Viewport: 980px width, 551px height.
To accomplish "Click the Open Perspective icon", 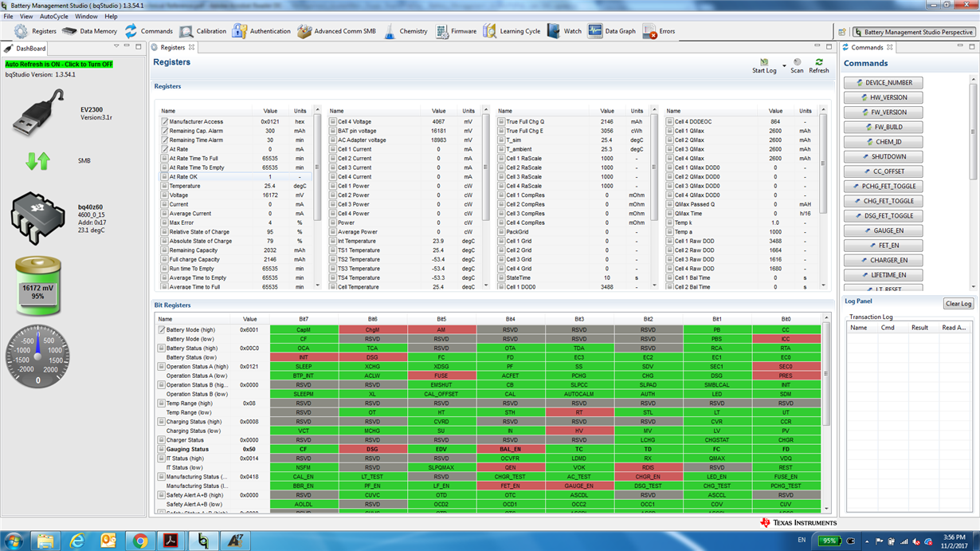I will click(x=842, y=32).
